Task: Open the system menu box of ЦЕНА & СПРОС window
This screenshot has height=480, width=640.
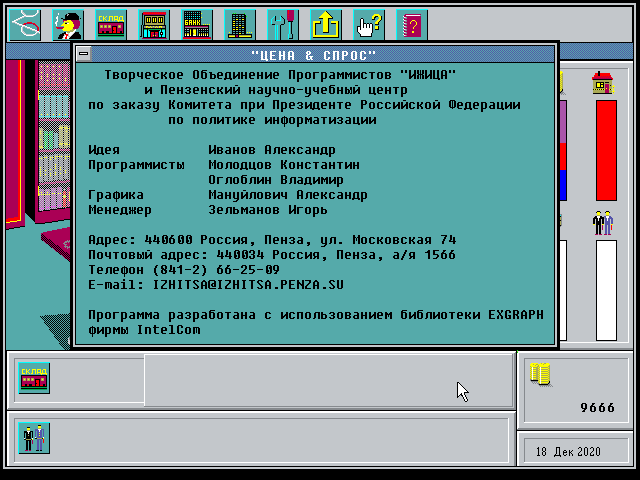Action: pos(84,54)
